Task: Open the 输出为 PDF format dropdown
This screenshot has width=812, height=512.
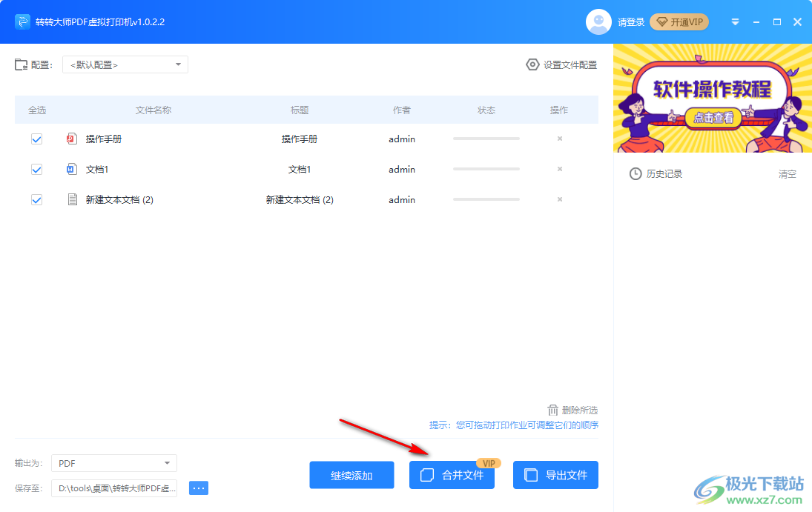Action: (x=114, y=463)
